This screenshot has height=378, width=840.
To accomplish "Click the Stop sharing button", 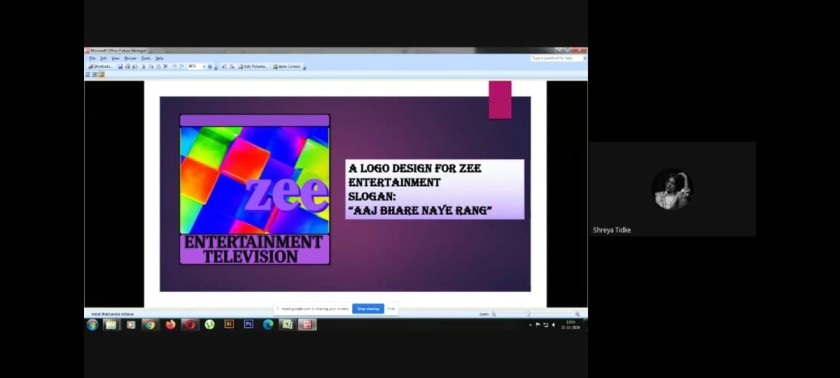I will [368, 308].
